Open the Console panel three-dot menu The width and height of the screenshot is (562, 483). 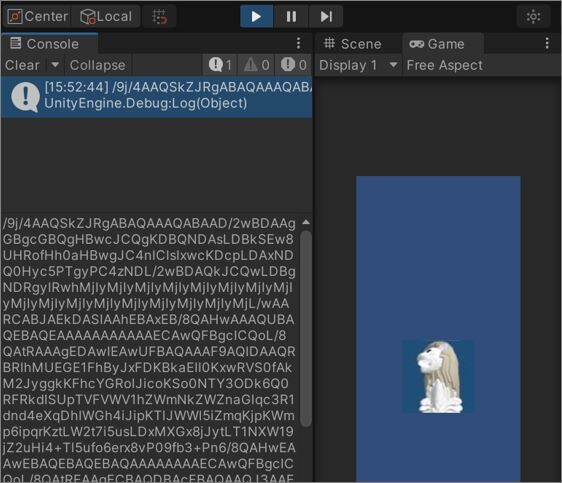point(298,43)
